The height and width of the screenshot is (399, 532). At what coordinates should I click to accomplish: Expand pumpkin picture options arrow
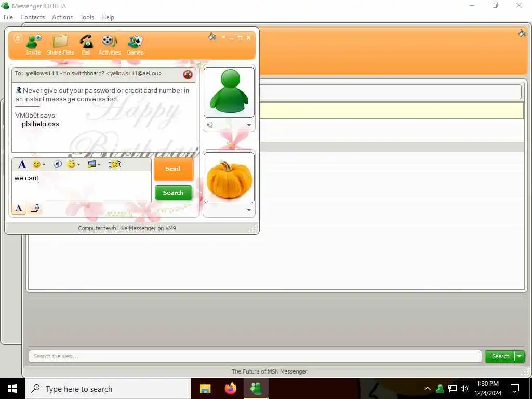coord(249,210)
